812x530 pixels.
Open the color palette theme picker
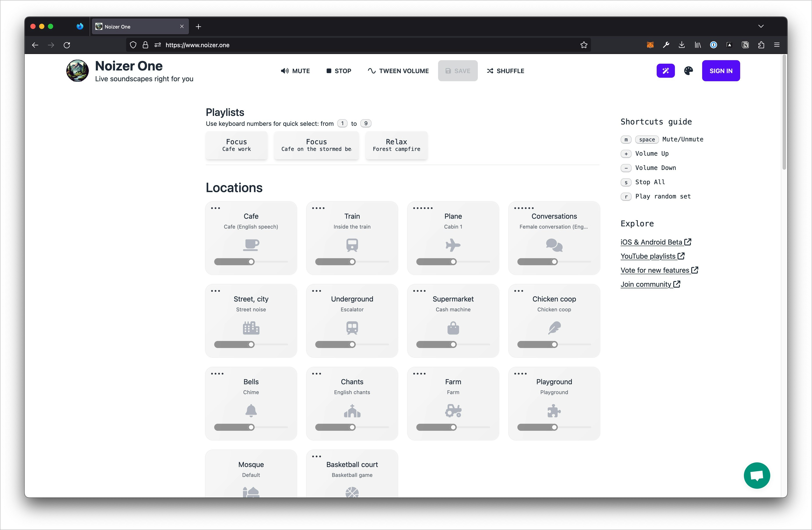point(688,71)
